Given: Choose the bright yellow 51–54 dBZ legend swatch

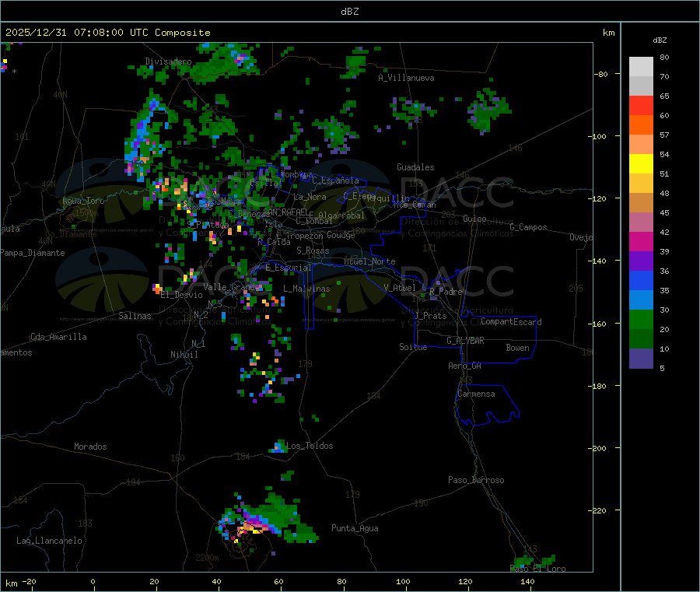Looking at the screenshot, I should tap(641, 164).
